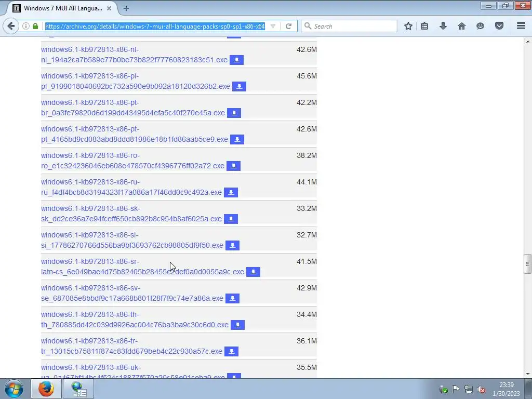Save page to Pocket

pyautogui.click(x=499, y=26)
